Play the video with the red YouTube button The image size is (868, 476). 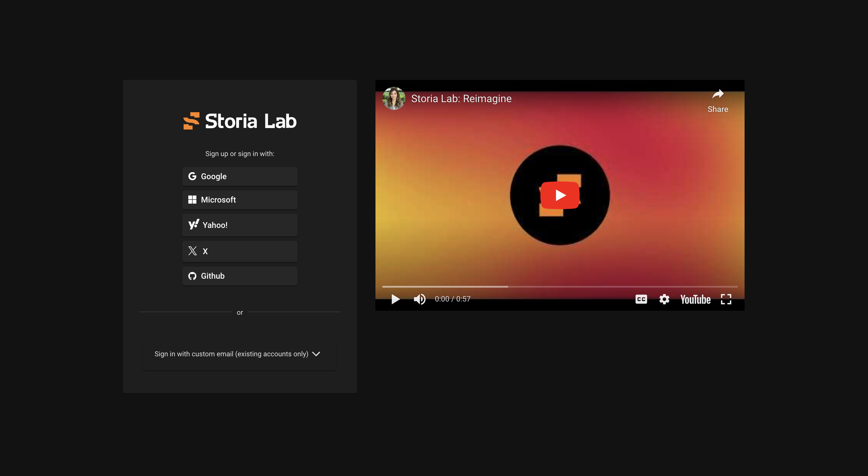click(560, 195)
